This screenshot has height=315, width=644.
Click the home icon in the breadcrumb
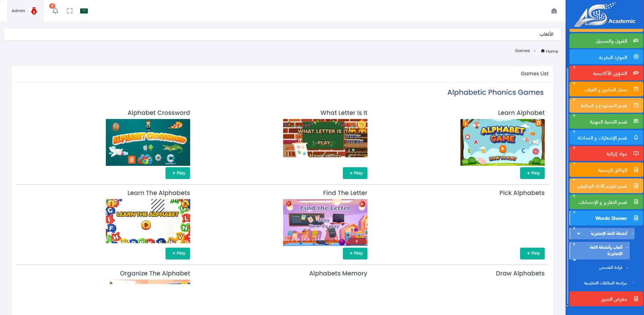click(x=543, y=51)
